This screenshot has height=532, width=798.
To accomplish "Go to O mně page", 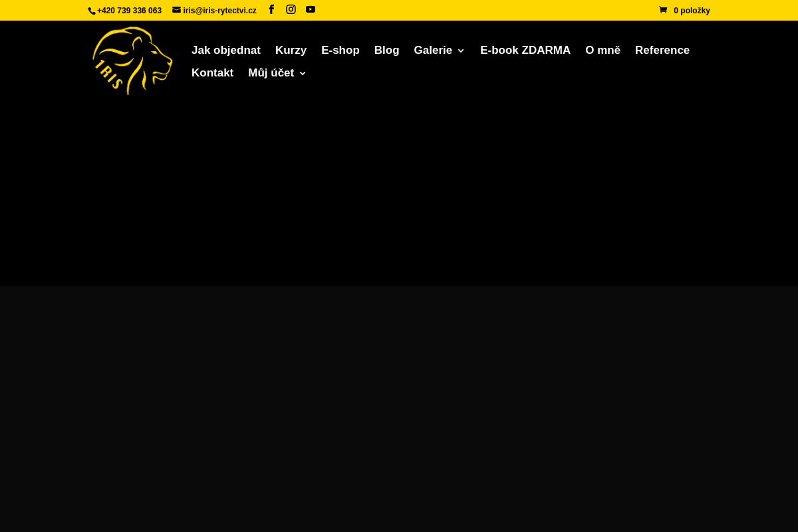I will 602,51.
